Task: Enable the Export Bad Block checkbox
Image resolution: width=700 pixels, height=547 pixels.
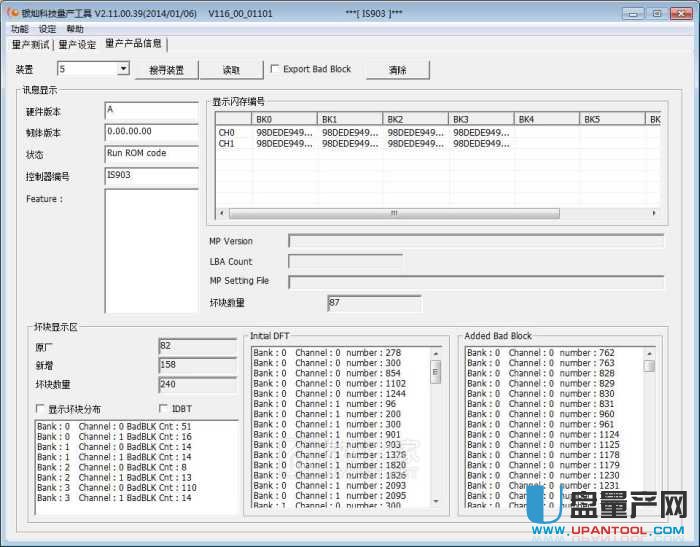Action: (276, 70)
